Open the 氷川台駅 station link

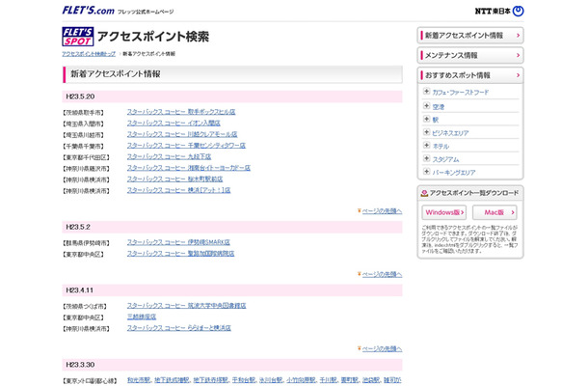coord(271,380)
